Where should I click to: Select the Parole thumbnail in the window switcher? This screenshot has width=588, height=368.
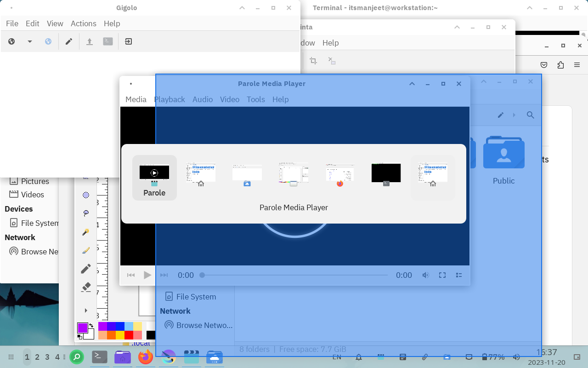154,178
